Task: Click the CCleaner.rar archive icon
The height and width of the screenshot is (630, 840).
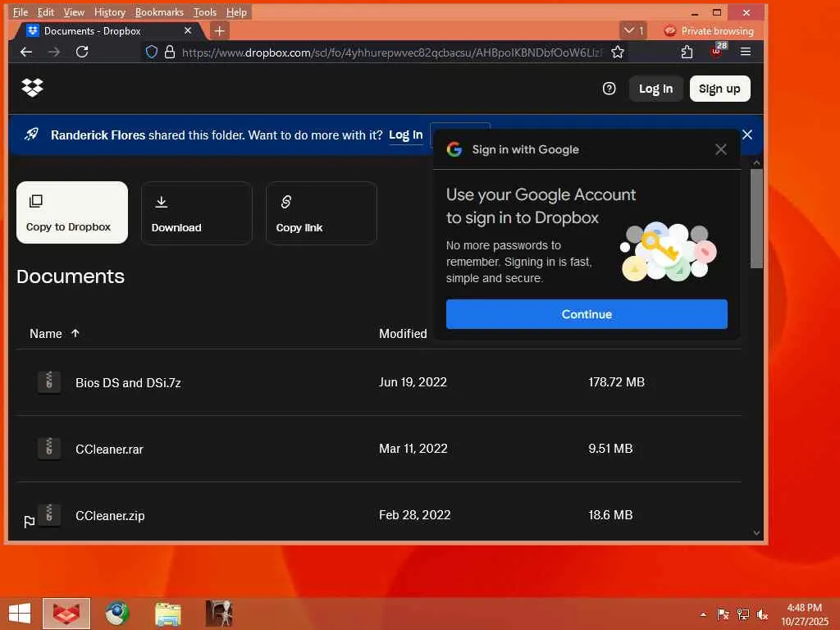Action: coord(48,449)
